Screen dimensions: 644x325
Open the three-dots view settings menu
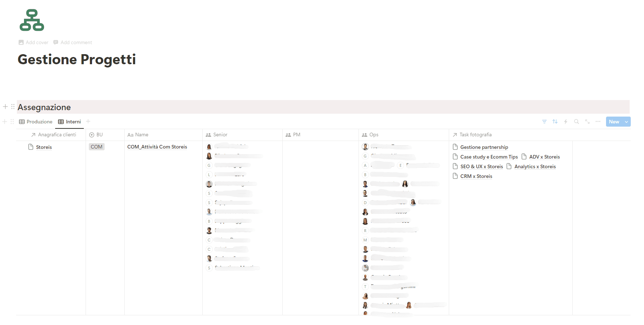click(598, 122)
